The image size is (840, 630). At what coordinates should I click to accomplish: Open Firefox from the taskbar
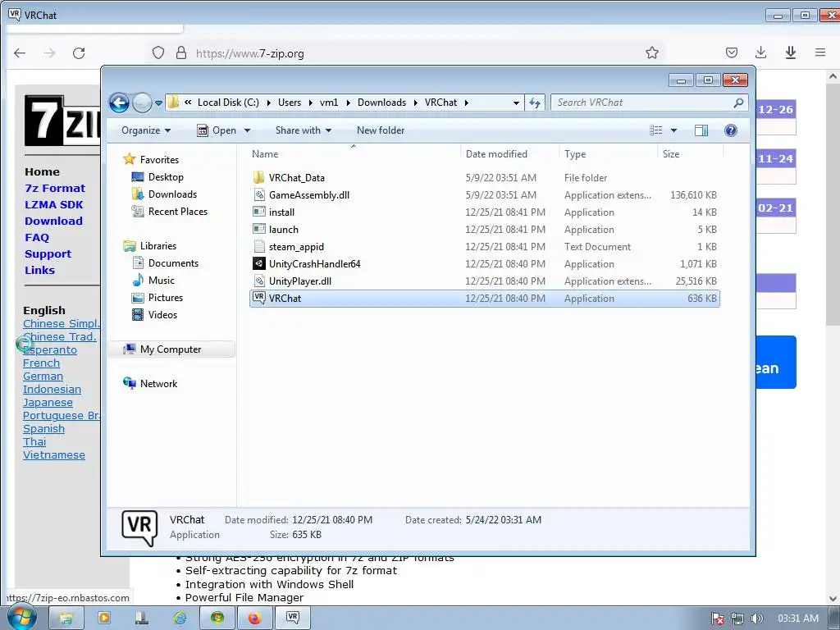tap(254, 619)
